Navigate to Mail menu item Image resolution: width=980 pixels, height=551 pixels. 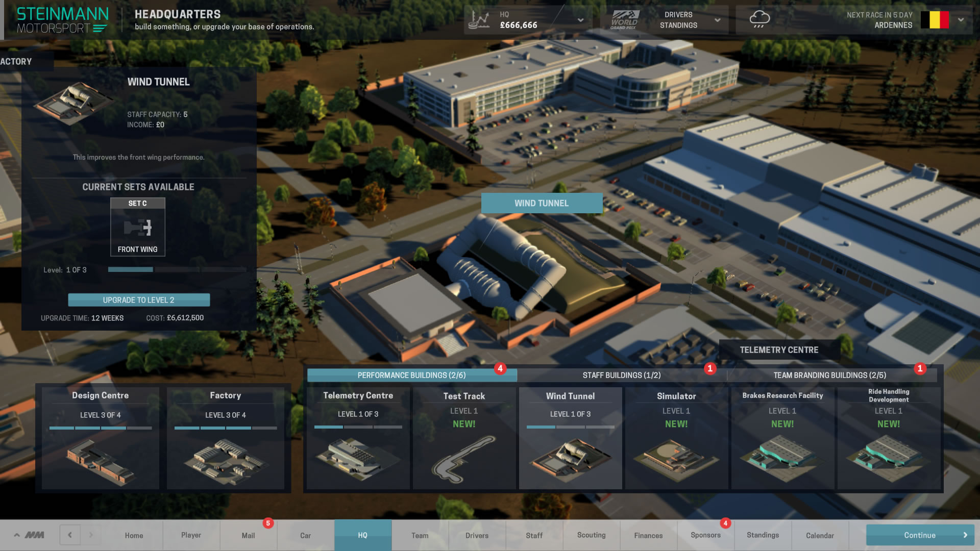click(248, 535)
